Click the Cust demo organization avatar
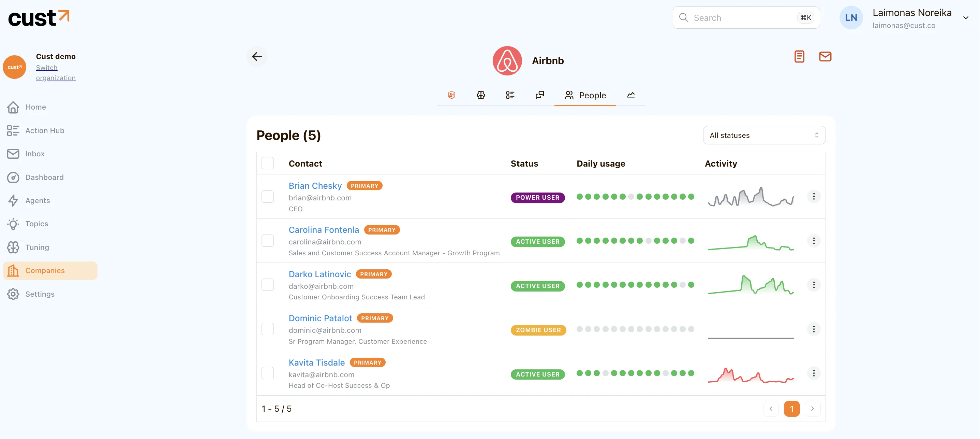Image resolution: width=980 pixels, height=439 pixels. click(14, 67)
